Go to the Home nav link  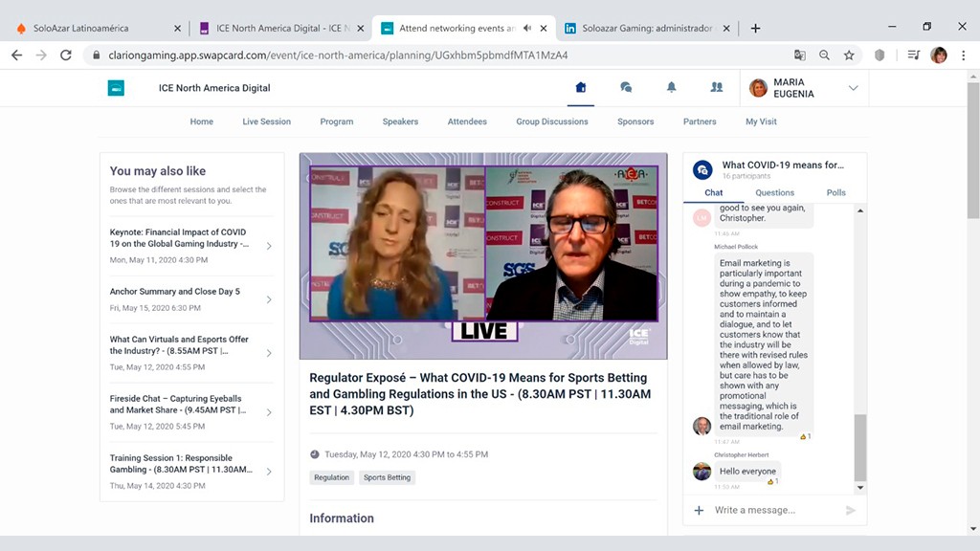pos(201,121)
